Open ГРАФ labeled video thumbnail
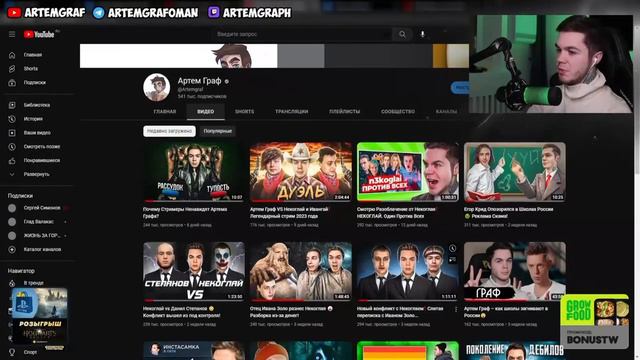Screen dimensions: 640x360 pos(515,271)
